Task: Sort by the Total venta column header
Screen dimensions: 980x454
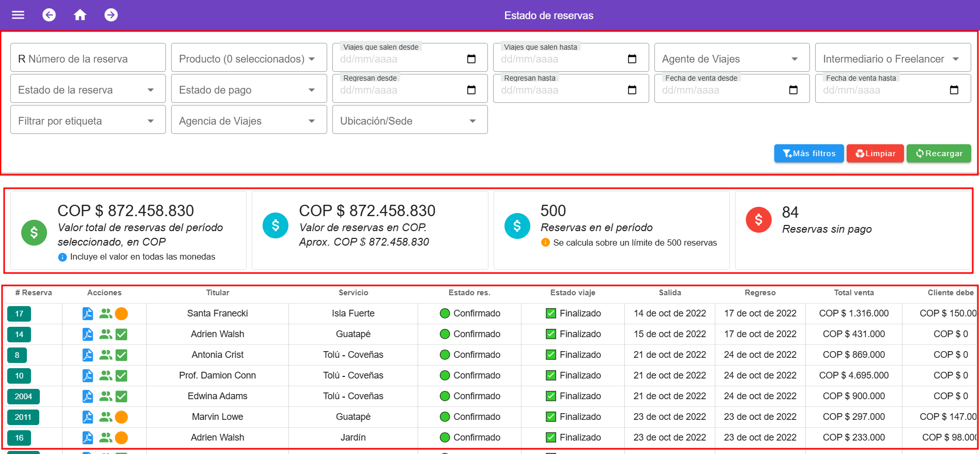Action: point(853,293)
